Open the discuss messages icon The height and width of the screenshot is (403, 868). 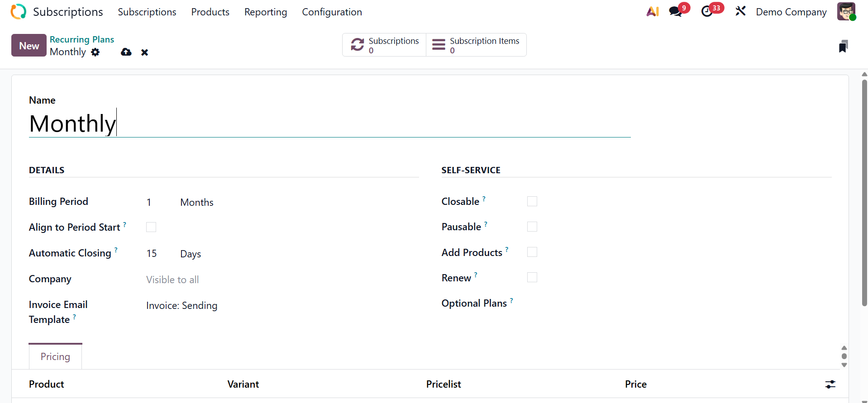tap(676, 12)
